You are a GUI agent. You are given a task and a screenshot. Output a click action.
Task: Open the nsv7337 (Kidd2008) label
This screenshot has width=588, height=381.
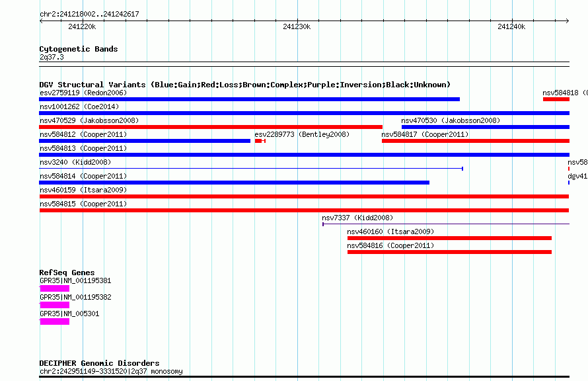coord(357,218)
